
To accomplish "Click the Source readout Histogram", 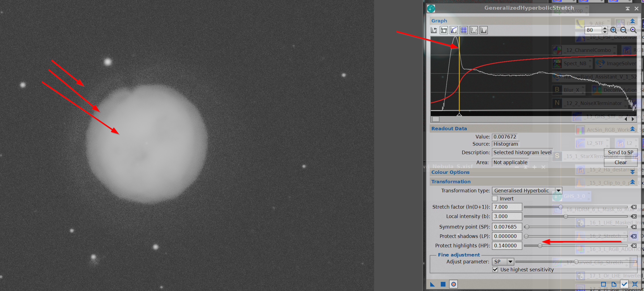I will tap(506, 144).
